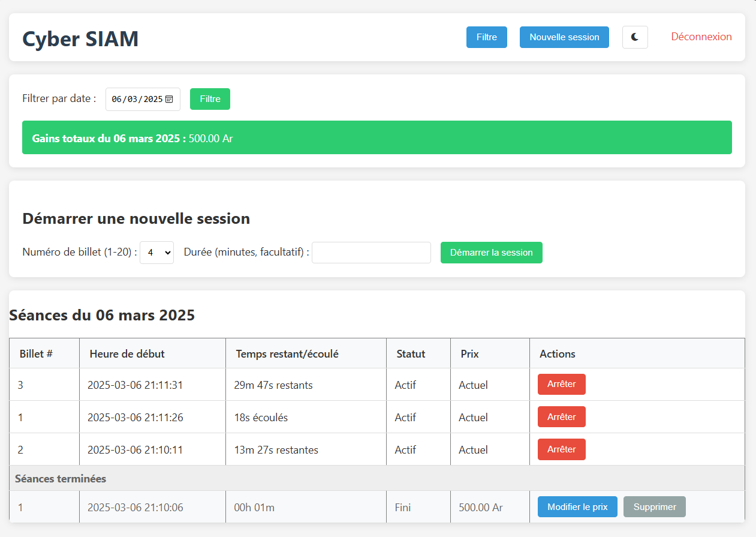Click Modifier le prix for finished session
The height and width of the screenshot is (537, 756).
click(x=577, y=507)
